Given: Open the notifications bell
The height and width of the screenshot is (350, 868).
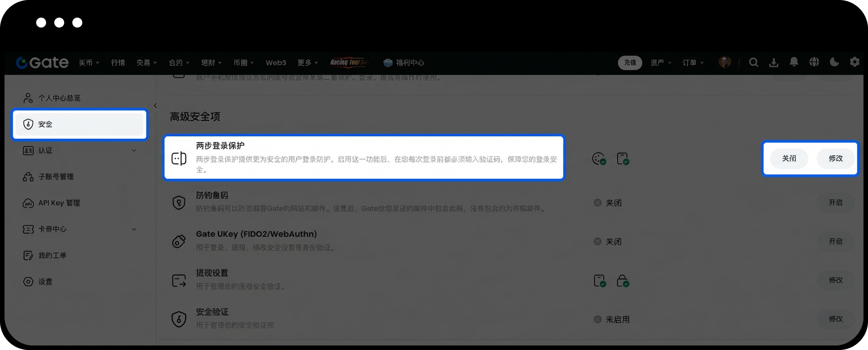Looking at the screenshot, I should point(794,62).
